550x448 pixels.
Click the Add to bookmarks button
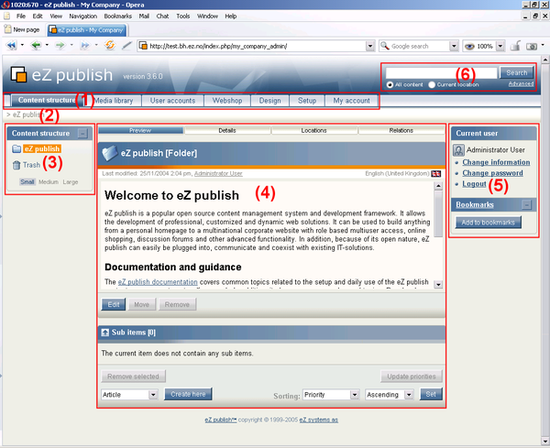point(488,222)
